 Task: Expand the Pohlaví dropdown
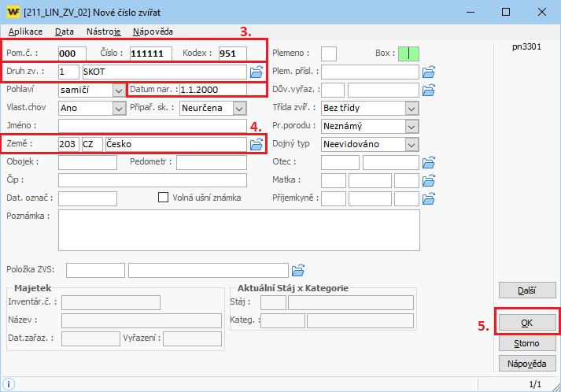118,90
